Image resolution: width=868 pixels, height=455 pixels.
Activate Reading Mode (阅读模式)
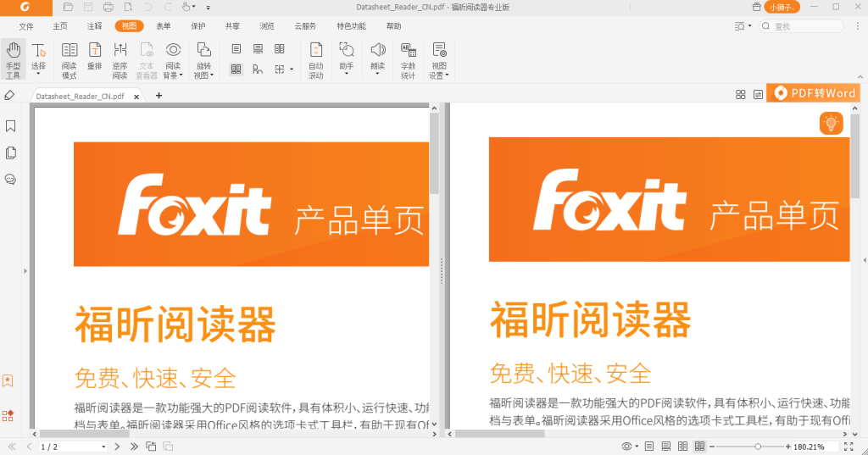(70, 60)
